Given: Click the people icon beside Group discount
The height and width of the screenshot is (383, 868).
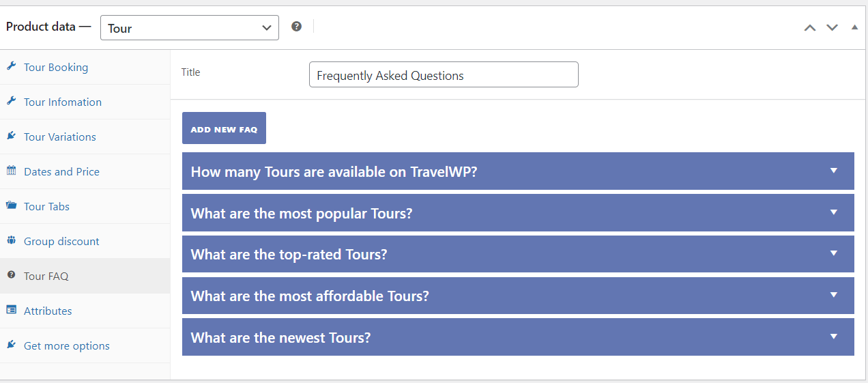Looking at the screenshot, I should click(11, 240).
